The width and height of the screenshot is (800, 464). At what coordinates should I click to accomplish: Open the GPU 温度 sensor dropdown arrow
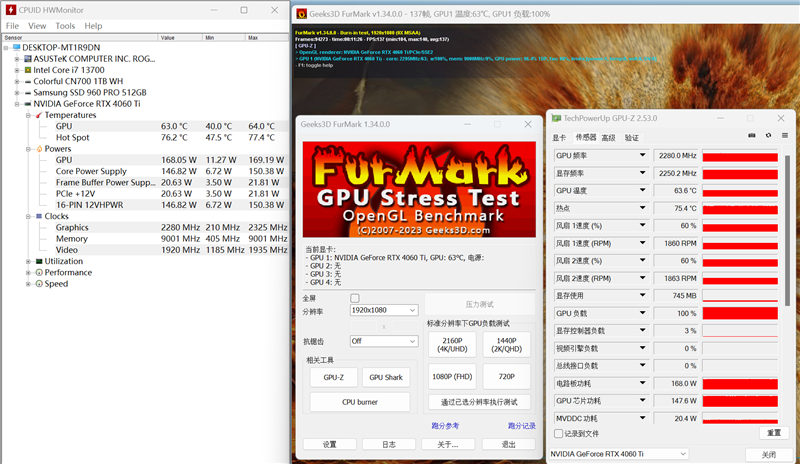click(642, 190)
